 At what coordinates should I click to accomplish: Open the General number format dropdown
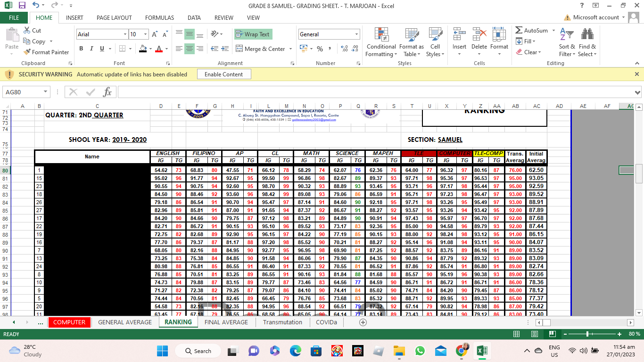(356, 34)
